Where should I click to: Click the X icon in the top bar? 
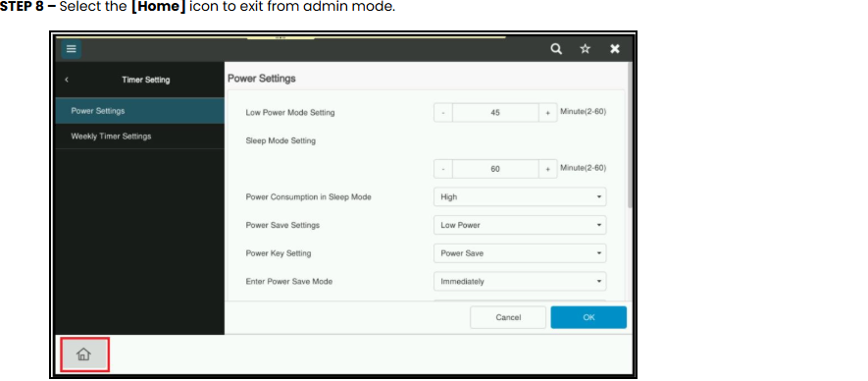point(614,49)
